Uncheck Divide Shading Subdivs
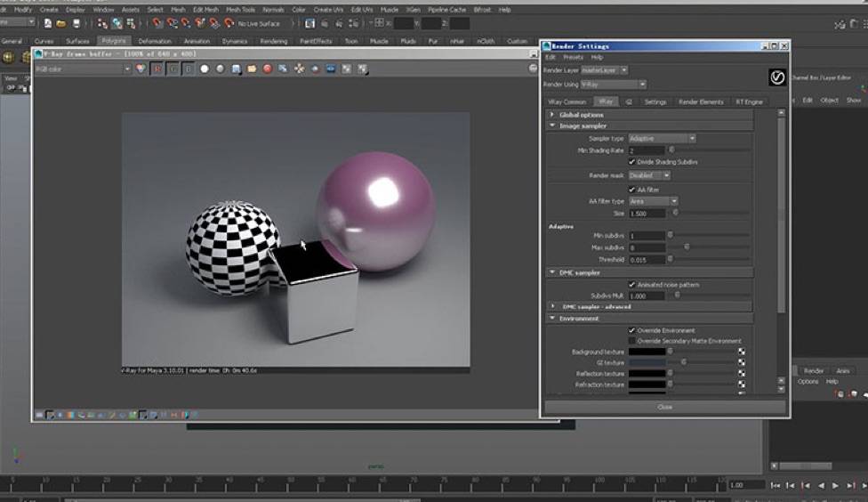The width and height of the screenshot is (868, 502). [x=632, y=162]
